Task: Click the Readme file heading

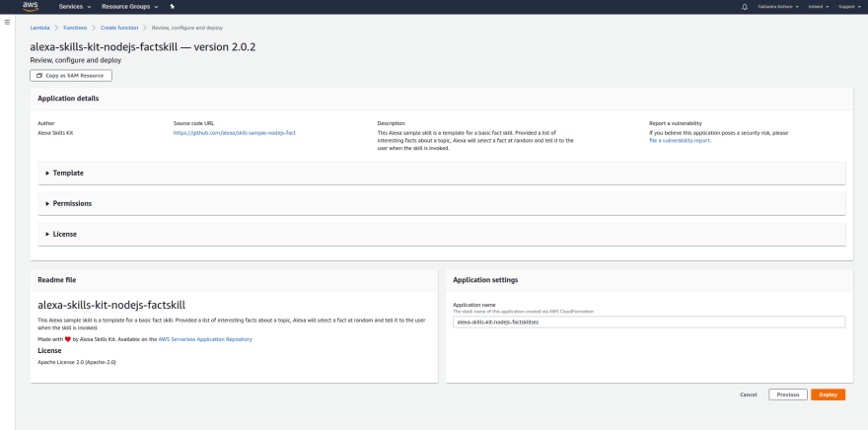Action: tap(57, 280)
